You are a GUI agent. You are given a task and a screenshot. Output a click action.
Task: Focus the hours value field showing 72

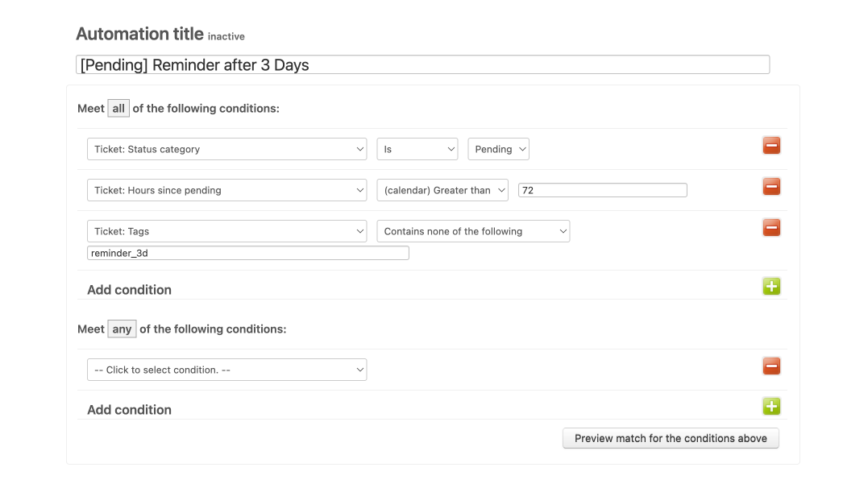coord(602,190)
